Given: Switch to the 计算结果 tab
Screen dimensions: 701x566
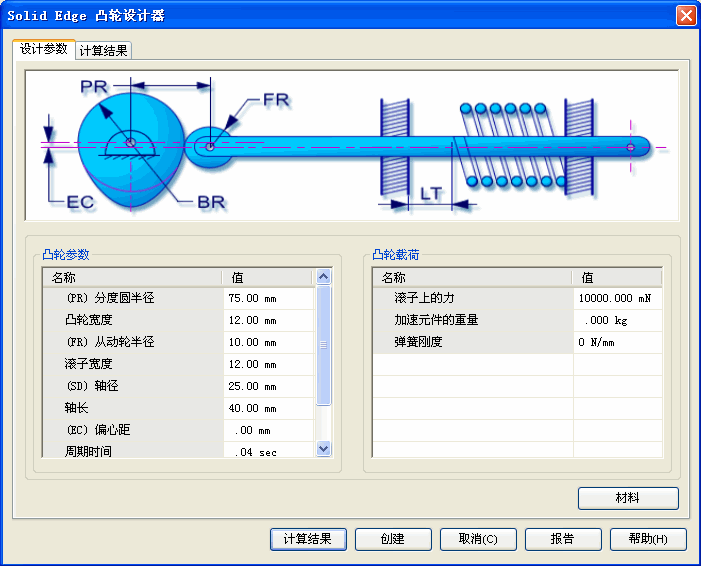Looking at the screenshot, I should (104, 51).
